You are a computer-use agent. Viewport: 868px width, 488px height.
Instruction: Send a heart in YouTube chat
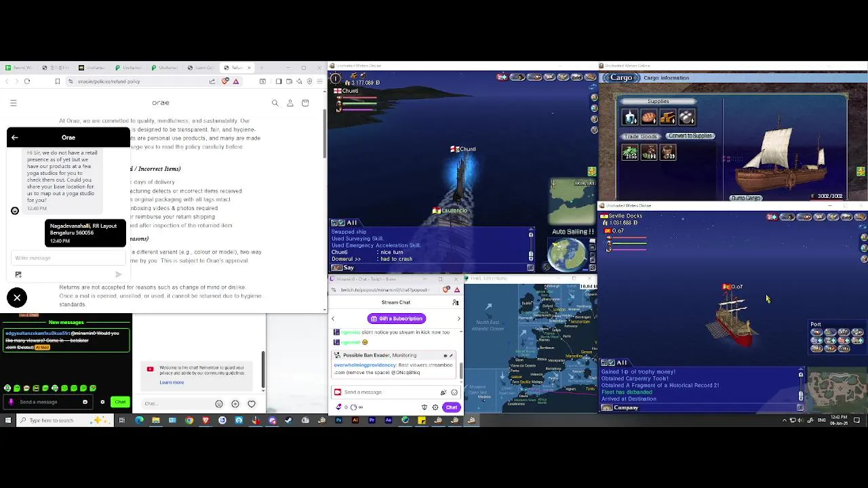pos(252,404)
